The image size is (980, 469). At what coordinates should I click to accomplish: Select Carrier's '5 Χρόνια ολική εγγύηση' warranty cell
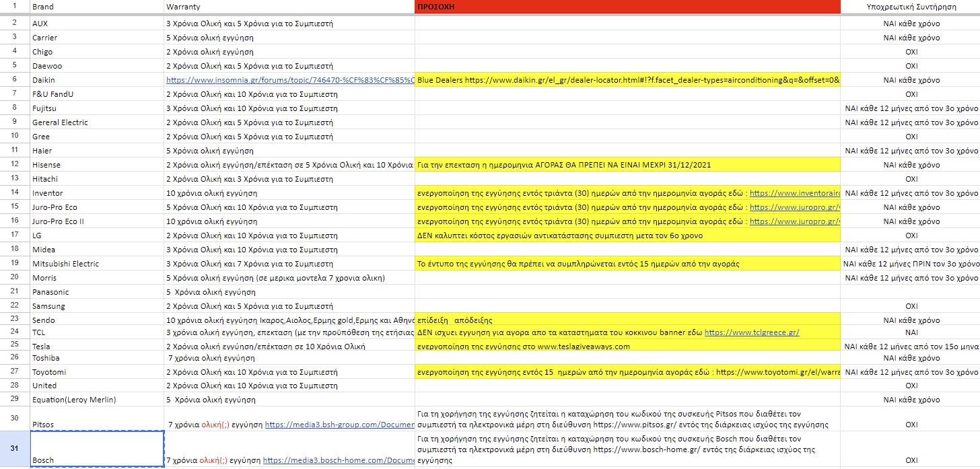[289, 38]
